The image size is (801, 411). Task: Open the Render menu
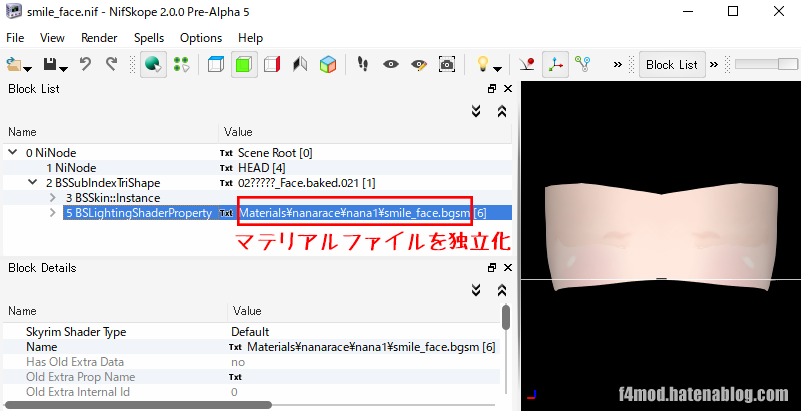99,38
